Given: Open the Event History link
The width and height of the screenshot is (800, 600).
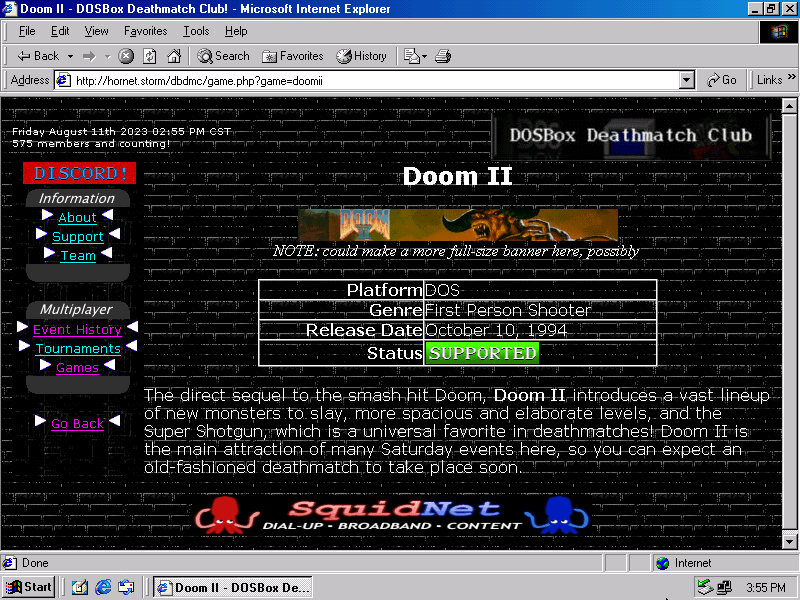Looking at the screenshot, I should point(77,330).
